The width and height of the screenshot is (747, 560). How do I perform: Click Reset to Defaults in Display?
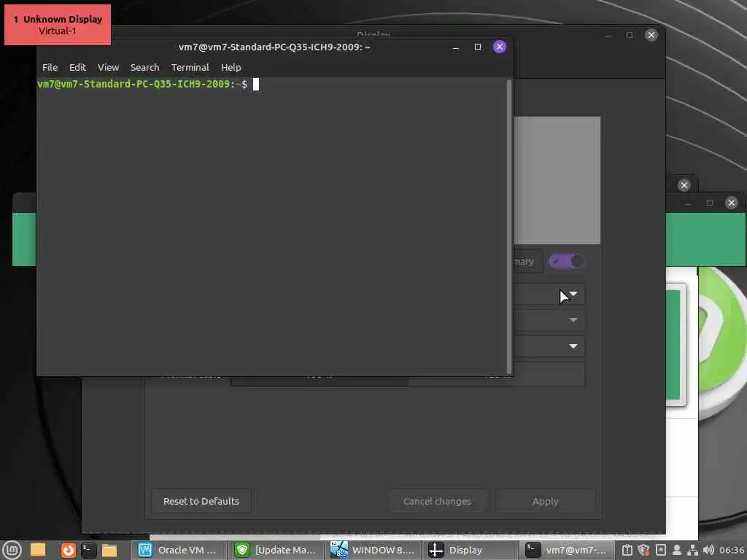(201, 501)
